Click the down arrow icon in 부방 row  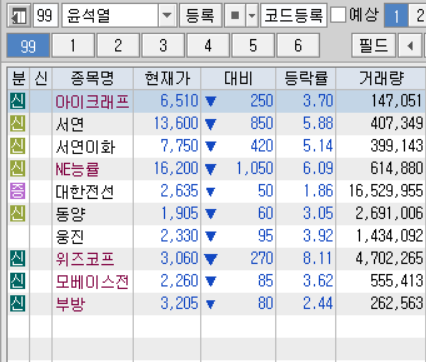[210, 304]
